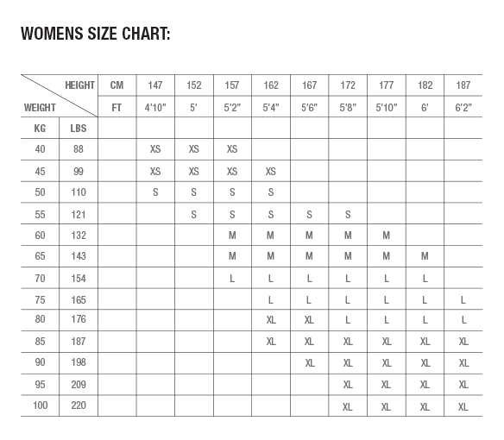The image size is (504, 440).
Task: Click the 220 lbs weight cell
Action: (79, 405)
